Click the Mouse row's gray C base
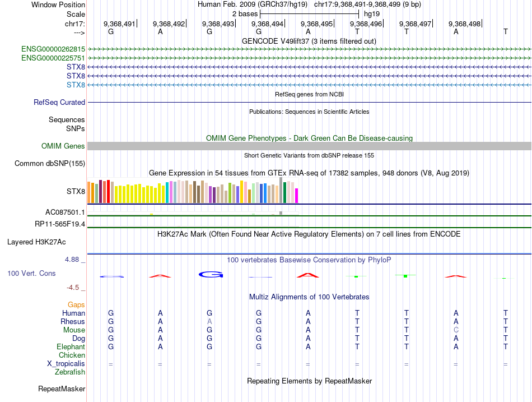Screen dimensions: 532x402 (x=456, y=330)
